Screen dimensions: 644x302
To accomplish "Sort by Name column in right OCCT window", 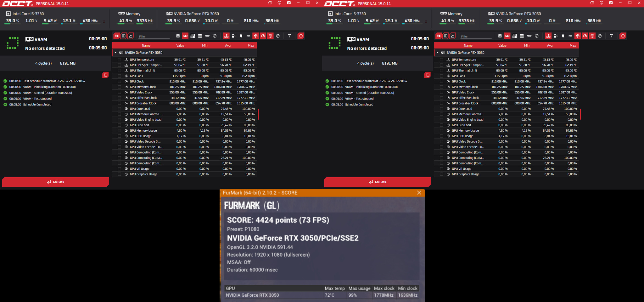I will tap(468, 46).
